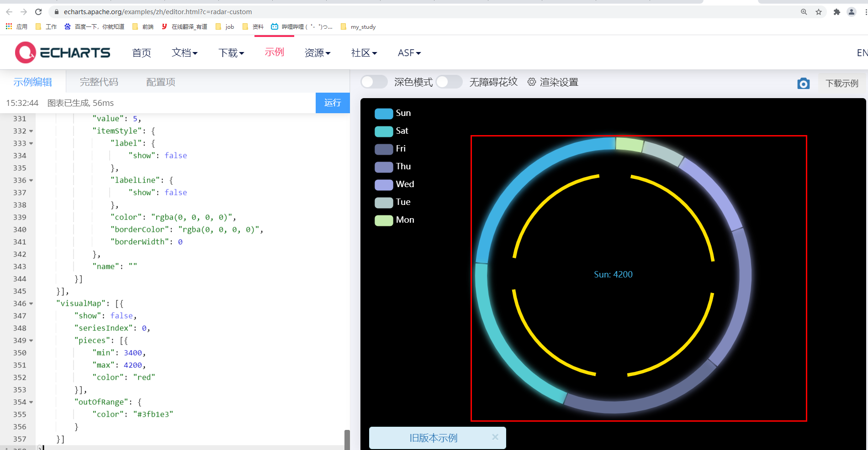This screenshot has width=868, height=450.
Task: Reload the page with the browser refresh icon
Action: click(38, 12)
